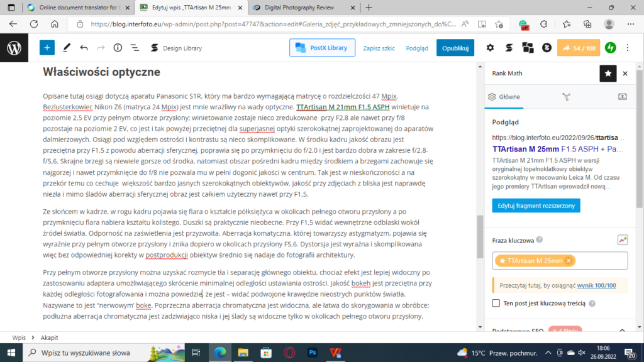Open File Explorer from taskbar

tap(243, 353)
